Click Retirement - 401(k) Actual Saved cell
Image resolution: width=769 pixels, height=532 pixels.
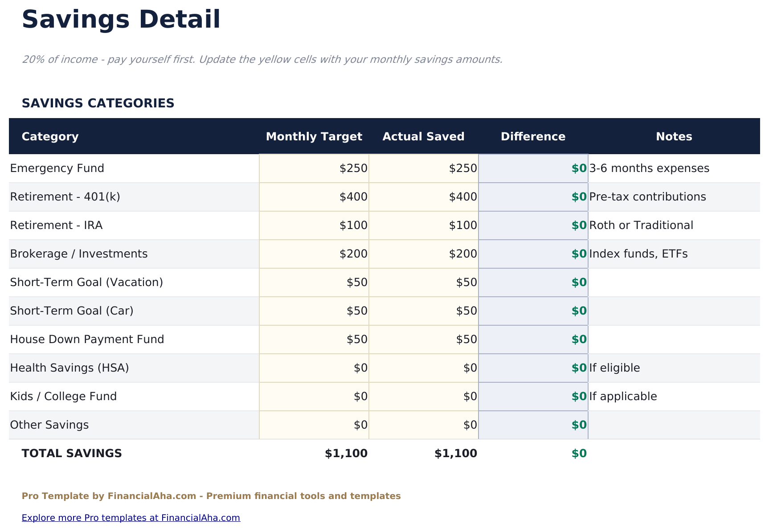pos(424,197)
